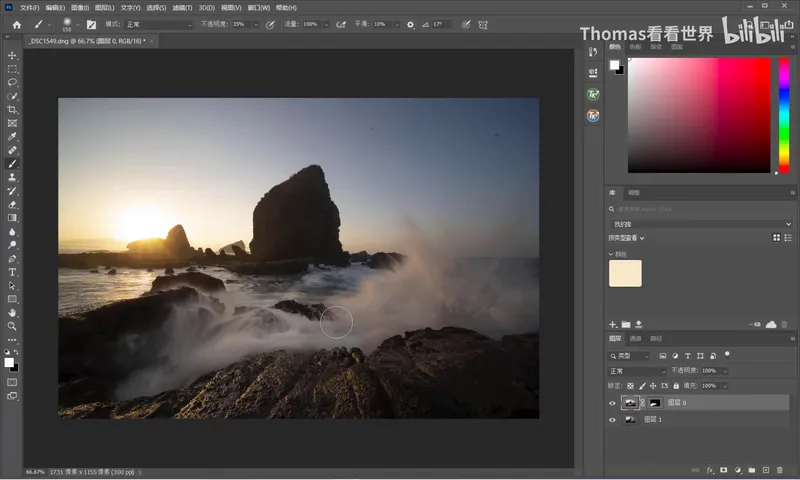
Task: Open layer fill dropdown arrow
Action: point(725,386)
